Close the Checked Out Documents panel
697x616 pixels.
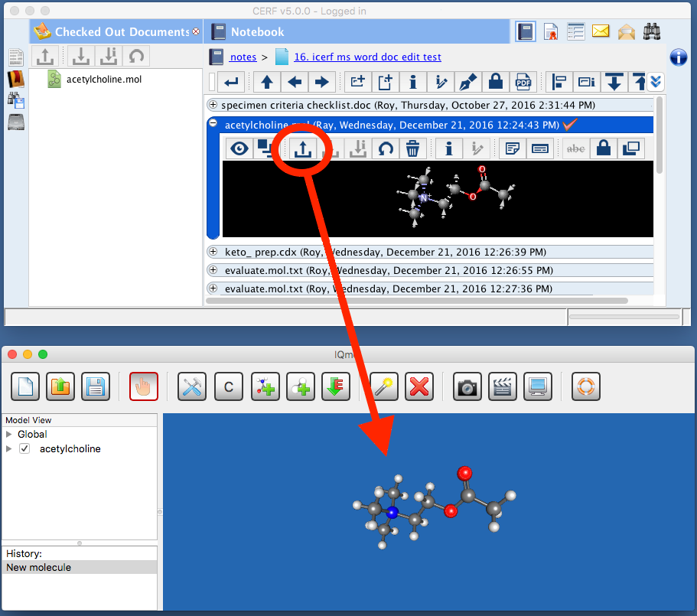click(196, 31)
